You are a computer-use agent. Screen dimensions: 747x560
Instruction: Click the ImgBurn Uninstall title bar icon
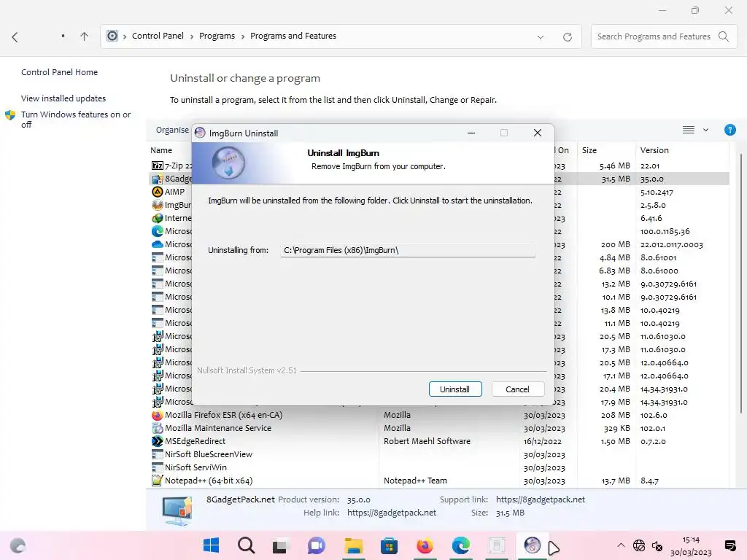pyautogui.click(x=200, y=133)
